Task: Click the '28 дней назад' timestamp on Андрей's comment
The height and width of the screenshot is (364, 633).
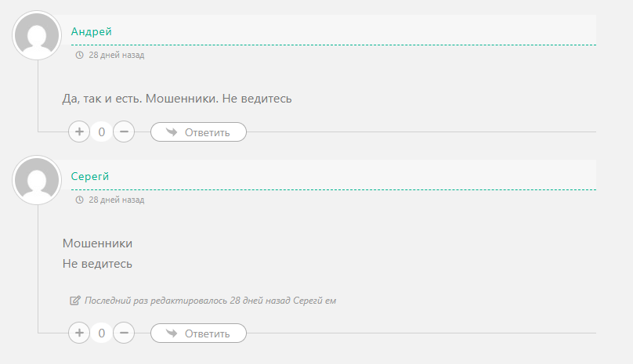Action: pos(116,56)
